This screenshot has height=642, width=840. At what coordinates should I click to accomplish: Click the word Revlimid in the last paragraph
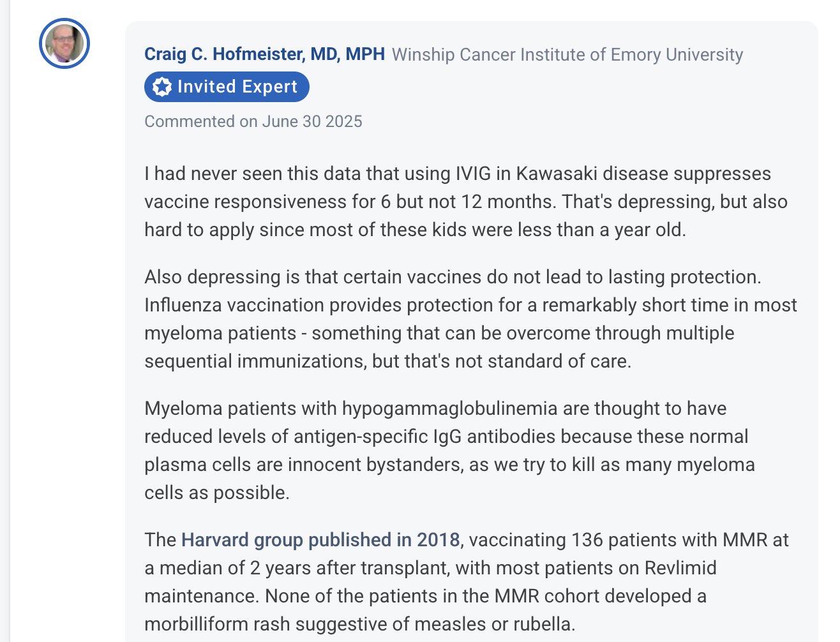pos(680,568)
